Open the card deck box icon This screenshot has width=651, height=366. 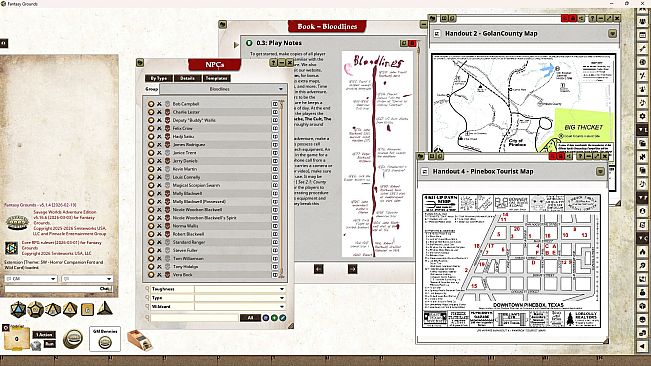pos(140,340)
